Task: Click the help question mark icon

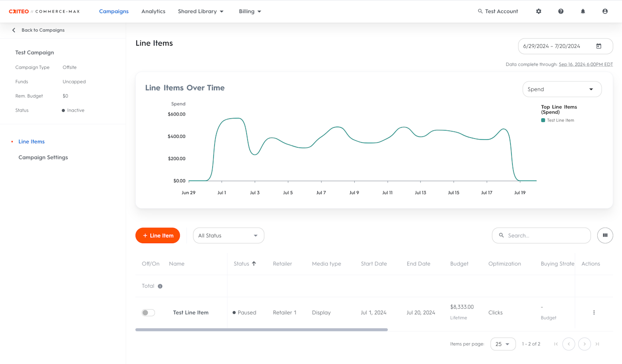Action: click(x=561, y=11)
